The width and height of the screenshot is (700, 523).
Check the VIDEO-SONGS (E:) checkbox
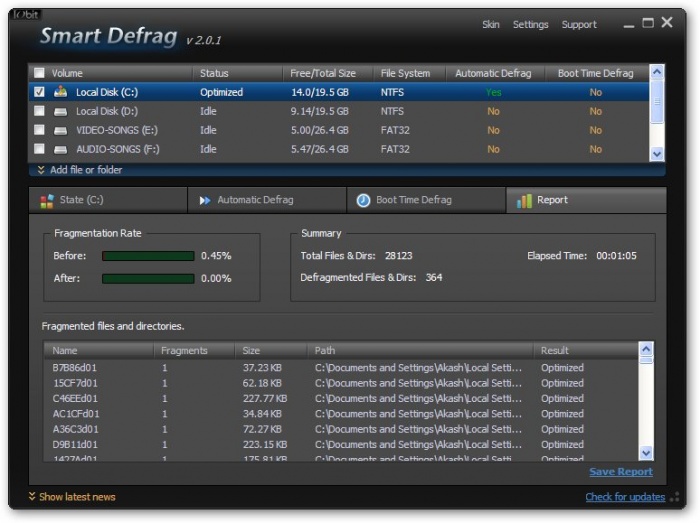(x=39, y=130)
